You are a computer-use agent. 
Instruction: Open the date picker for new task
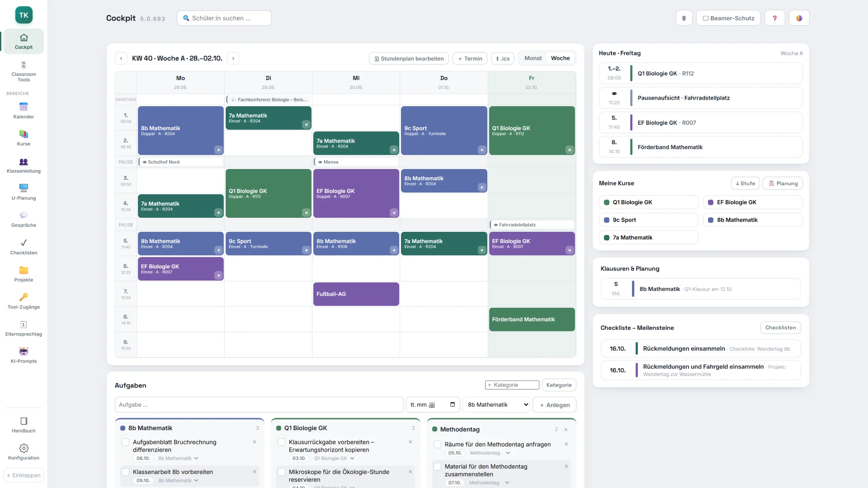453,405
